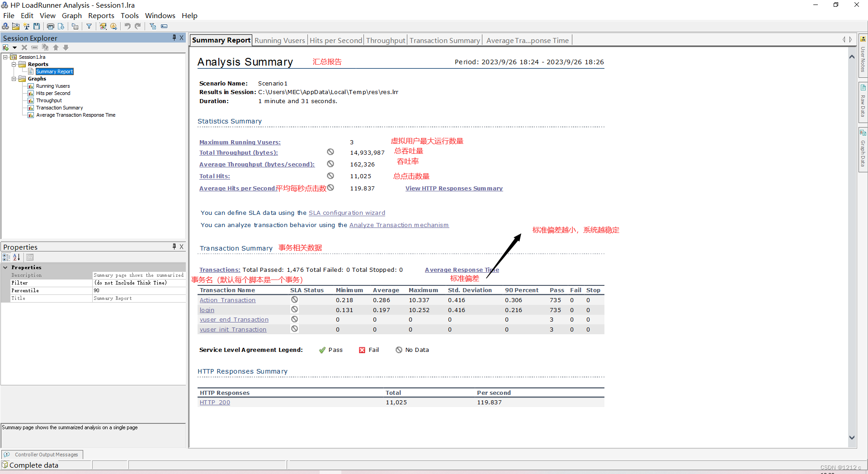
Task: Click the Rename item icon in Session Explorer toolbar
Action: tap(35, 47)
